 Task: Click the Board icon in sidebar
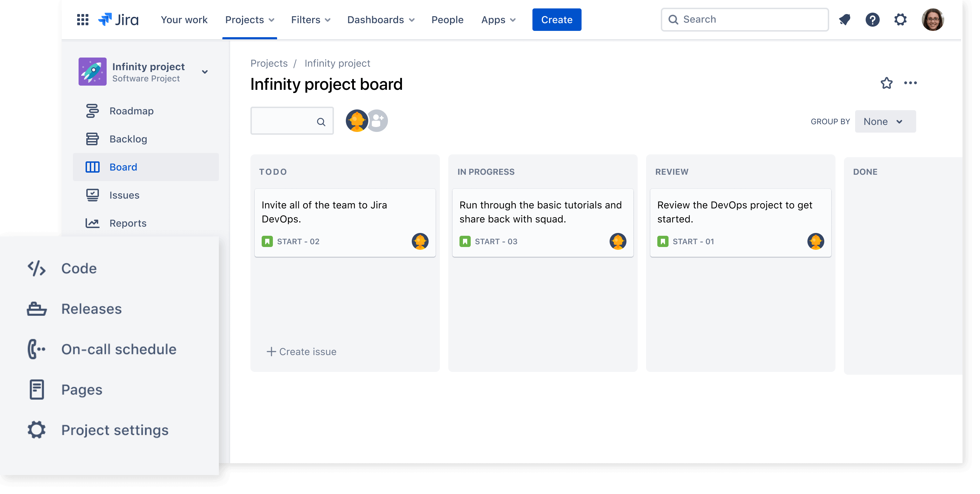coord(93,166)
